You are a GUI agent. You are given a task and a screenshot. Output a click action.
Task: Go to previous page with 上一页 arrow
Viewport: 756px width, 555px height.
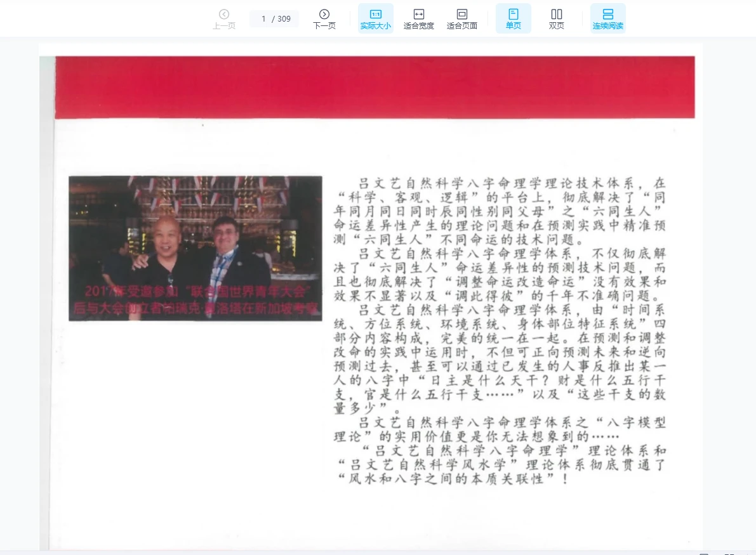pyautogui.click(x=223, y=19)
